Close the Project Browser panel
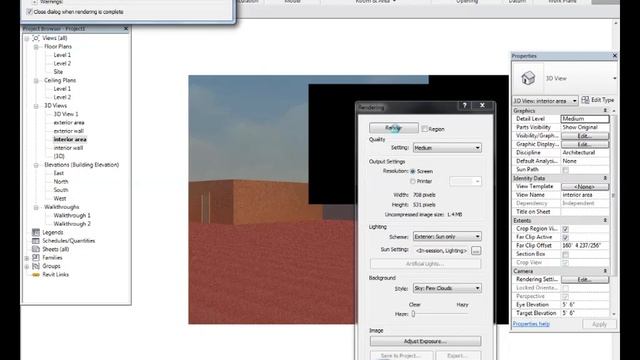The width and height of the screenshot is (640, 360). (x=126, y=29)
